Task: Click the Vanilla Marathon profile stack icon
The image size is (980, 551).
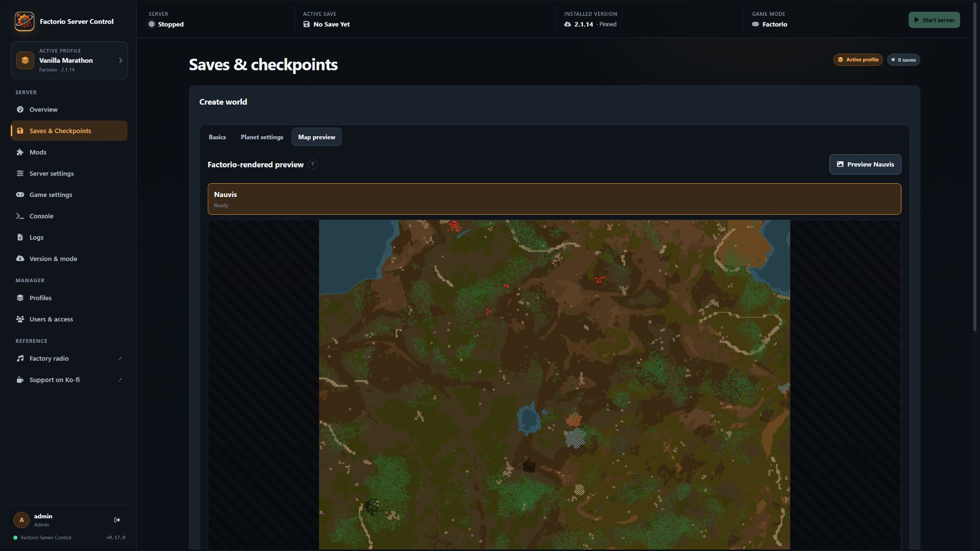Action: [25, 60]
